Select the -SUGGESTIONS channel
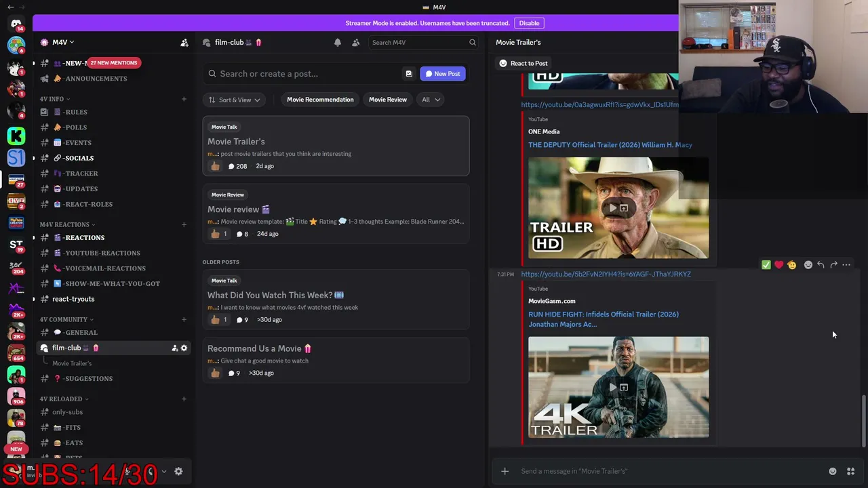 (113, 379)
